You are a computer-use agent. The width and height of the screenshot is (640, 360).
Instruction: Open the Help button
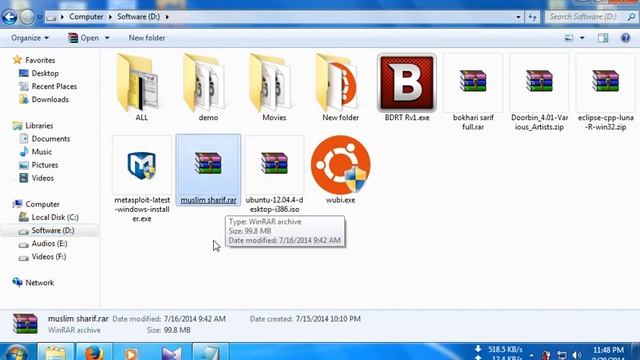[x=625, y=38]
